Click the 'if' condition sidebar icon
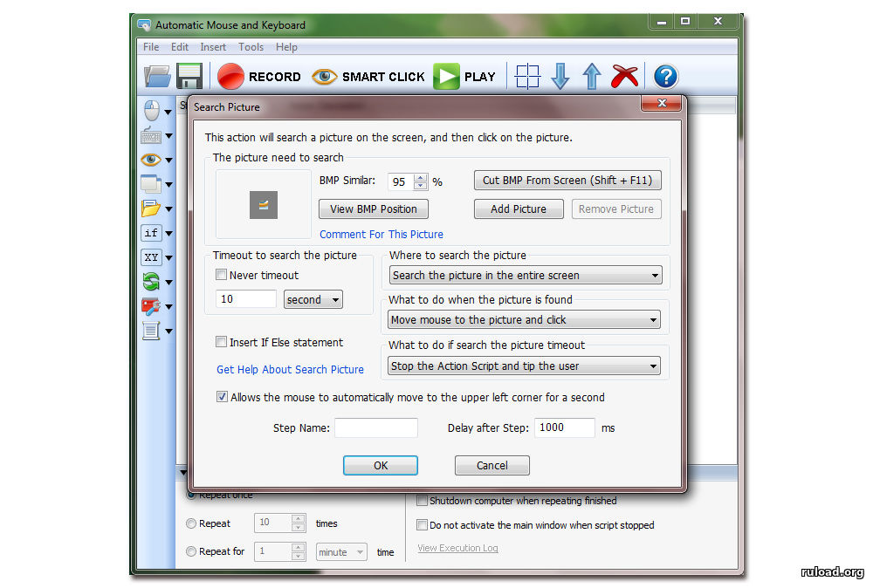Image resolution: width=873 pixels, height=588 pixels. point(151,233)
